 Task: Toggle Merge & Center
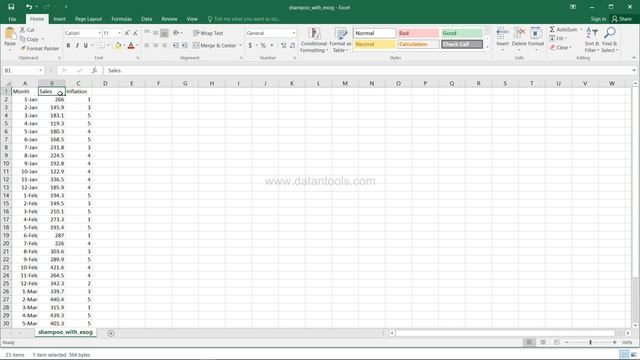(x=215, y=45)
